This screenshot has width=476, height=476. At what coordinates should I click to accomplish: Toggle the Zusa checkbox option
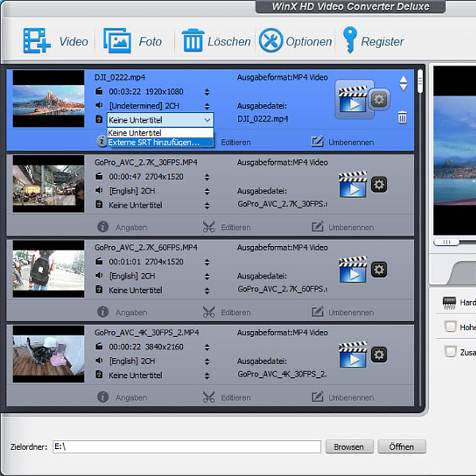450,352
